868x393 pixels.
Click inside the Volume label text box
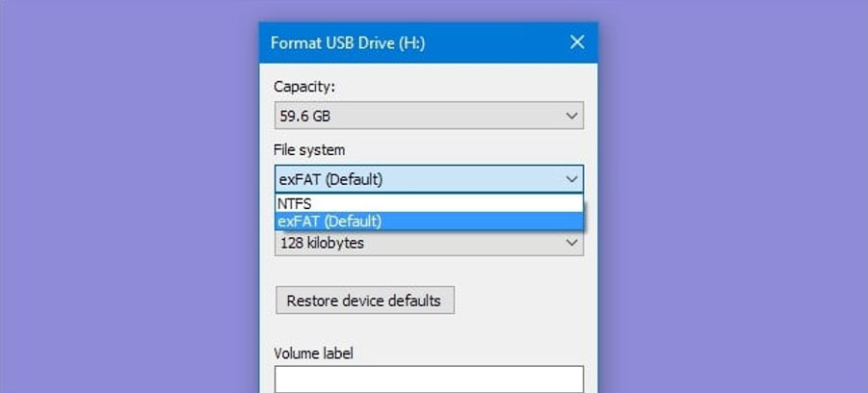click(429, 380)
